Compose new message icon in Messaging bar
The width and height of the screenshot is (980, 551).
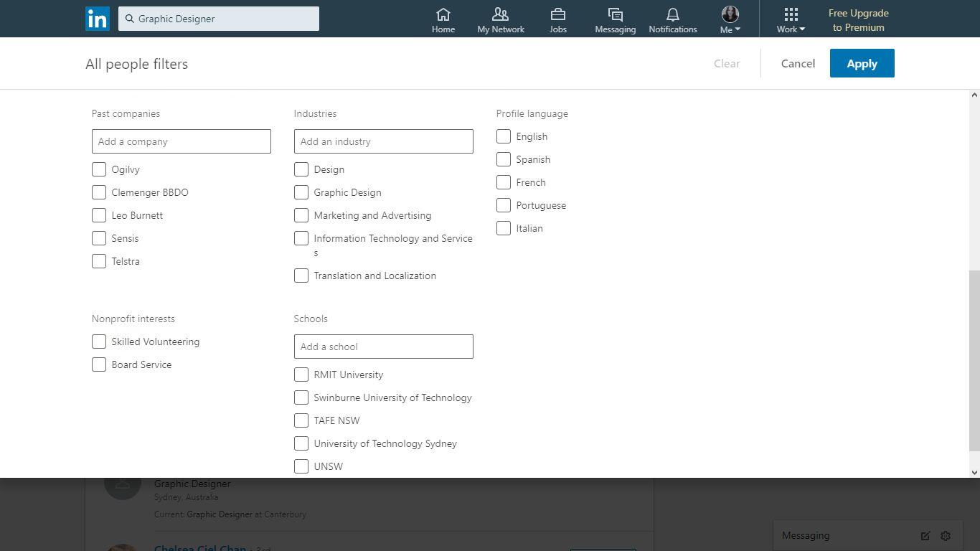click(x=925, y=536)
